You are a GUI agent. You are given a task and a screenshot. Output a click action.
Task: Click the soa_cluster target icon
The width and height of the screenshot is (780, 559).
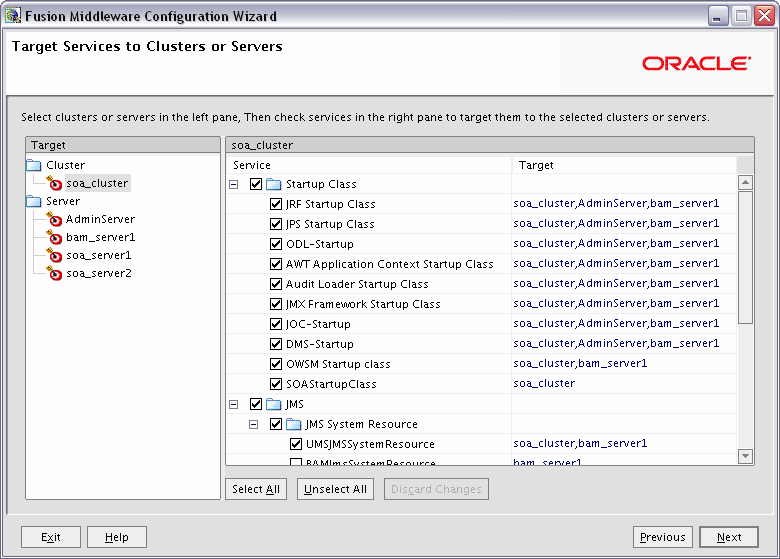(x=54, y=183)
